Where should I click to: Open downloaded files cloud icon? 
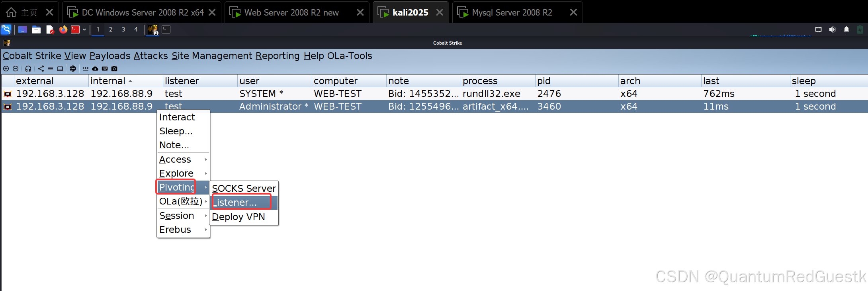click(x=95, y=69)
